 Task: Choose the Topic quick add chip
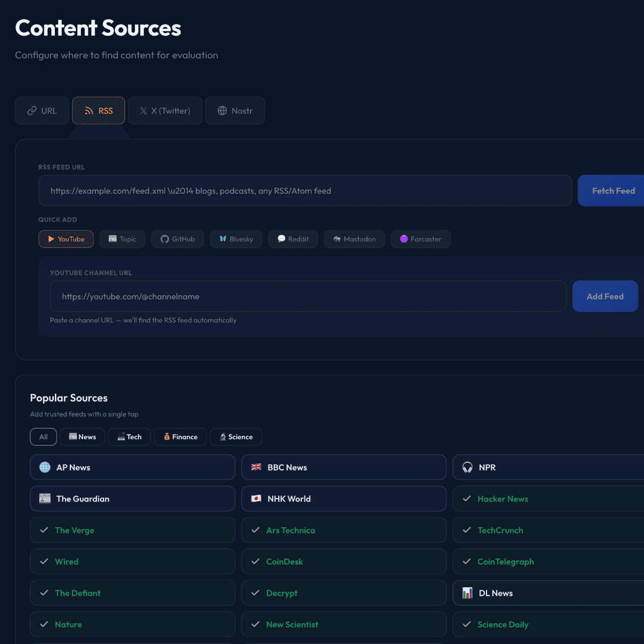(122, 239)
